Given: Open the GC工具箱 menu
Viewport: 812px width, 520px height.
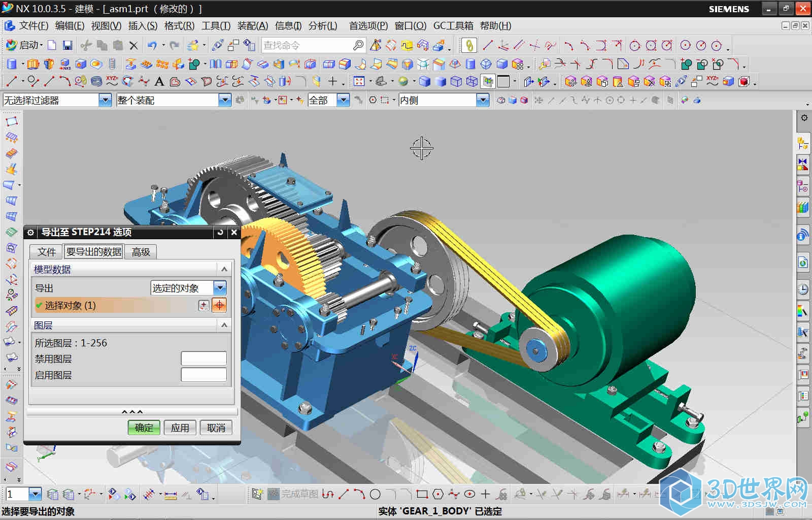Looking at the screenshot, I should [x=453, y=25].
